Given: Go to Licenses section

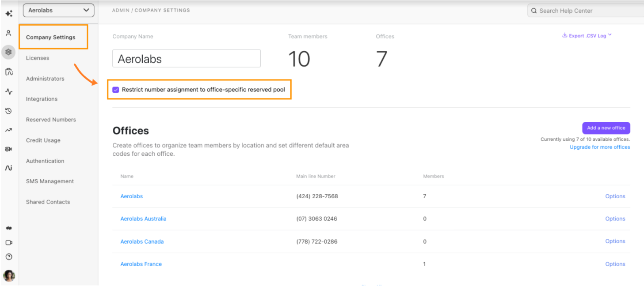Looking at the screenshot, I should coord(38,58).
